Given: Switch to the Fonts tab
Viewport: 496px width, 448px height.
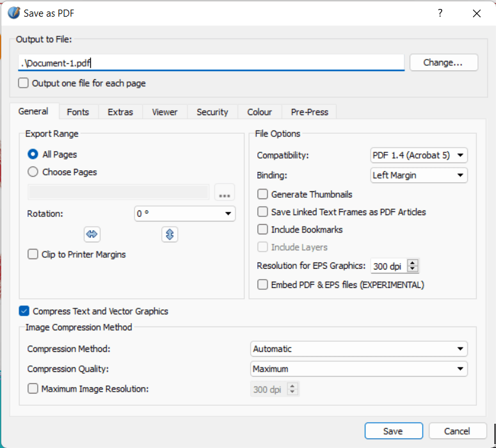Looking at the screenshot, I should coord(78,112).
